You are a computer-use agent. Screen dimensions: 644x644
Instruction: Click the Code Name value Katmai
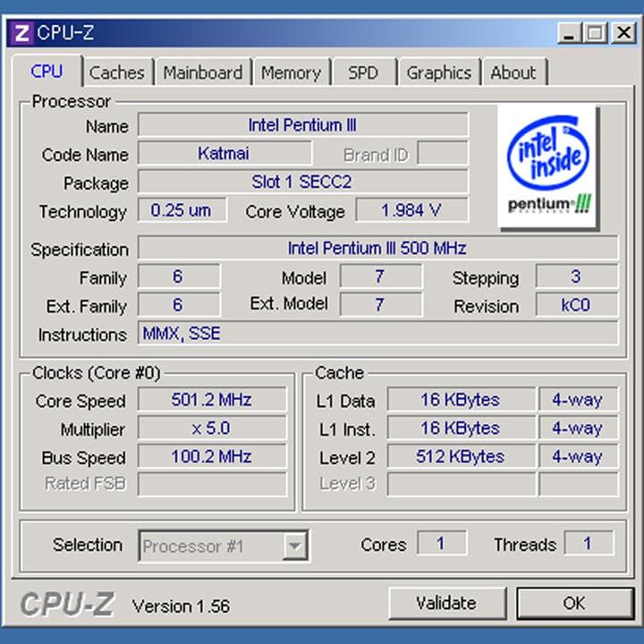225,153
